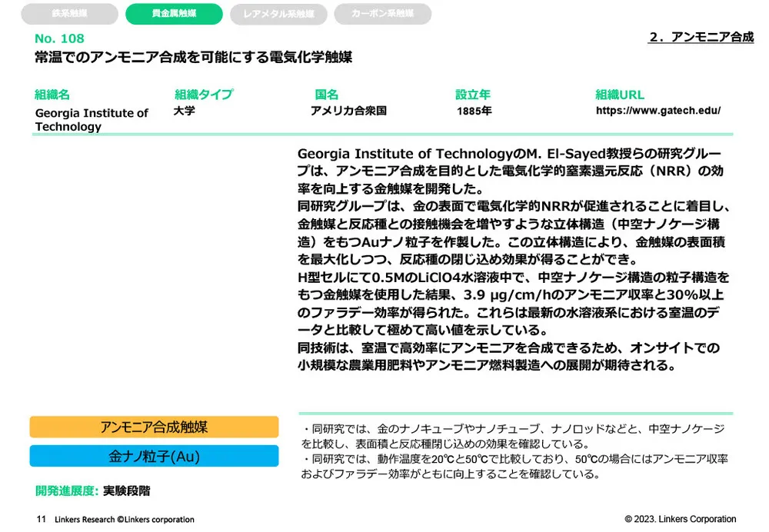
Task: Click the No. 108 entry number
Action: tap(59, 38)
